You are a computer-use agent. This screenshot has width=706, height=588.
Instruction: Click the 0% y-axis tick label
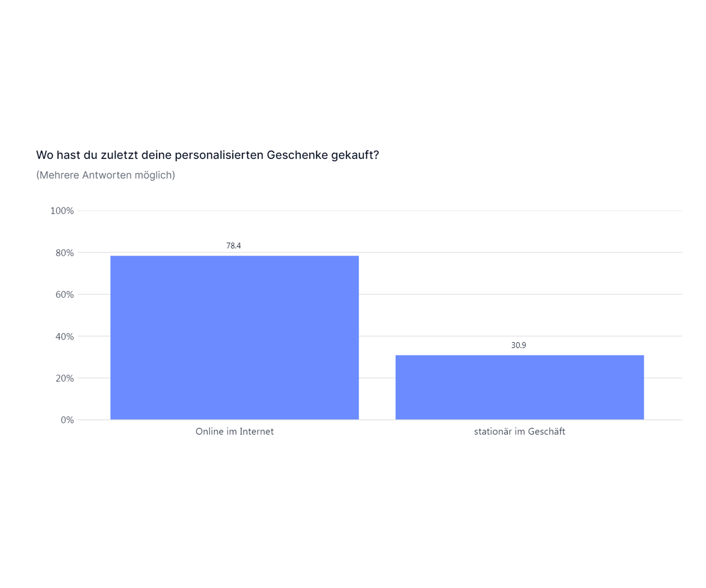click(67, 420)
